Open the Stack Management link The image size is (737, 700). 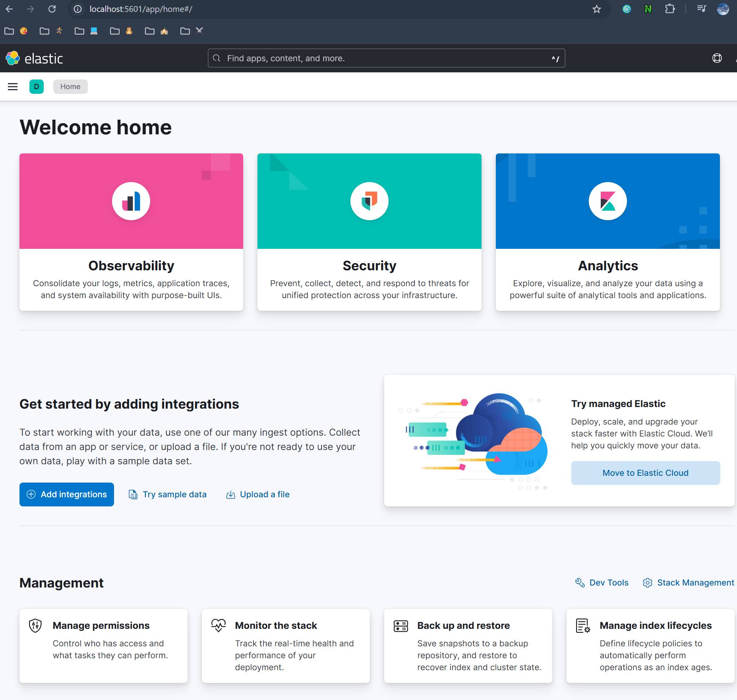coord(689,583)
